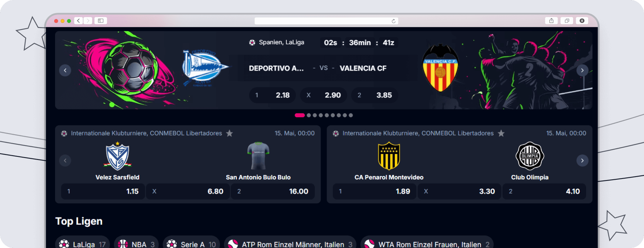This screenshot has width=644, height=248.
Task: Go to previous hero banner slide
Action: click(65, 70)
